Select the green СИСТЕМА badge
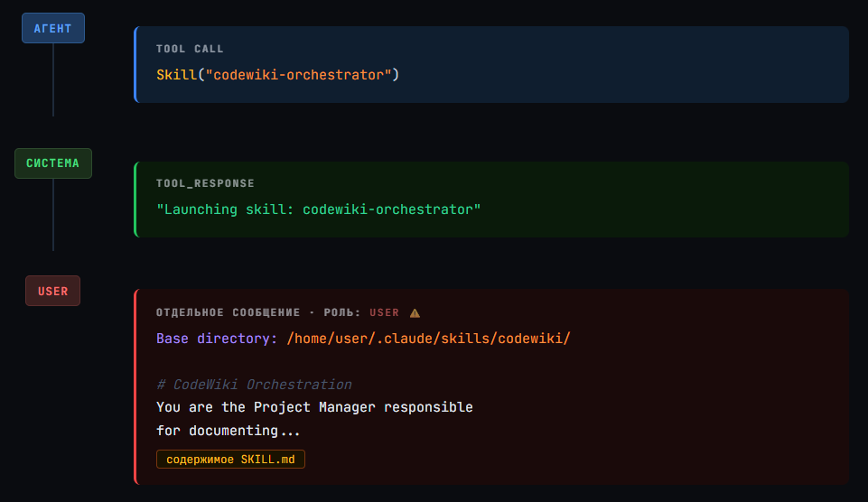Screen dimensions: 868x502 (x=53, y=163)
